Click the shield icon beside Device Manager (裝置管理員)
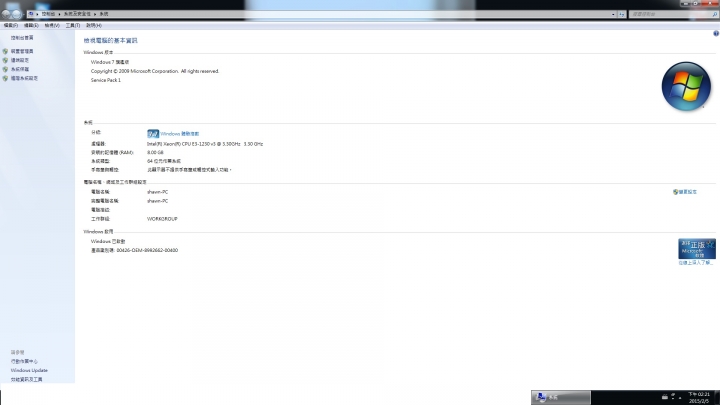This screenshot has width=720, height=405. [x=5, y=51]
